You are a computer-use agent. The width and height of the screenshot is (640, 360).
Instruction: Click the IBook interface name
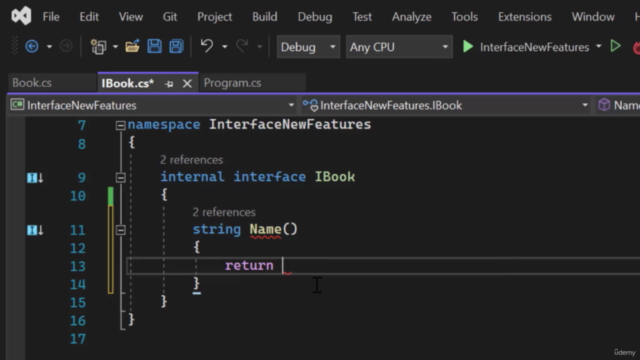tap(335, 177)
